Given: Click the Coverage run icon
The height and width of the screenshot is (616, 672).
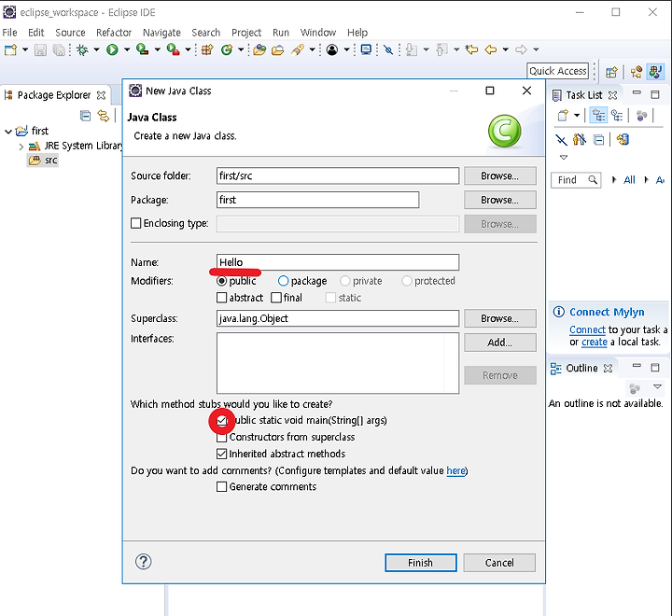Looking at the screenshot, I should pyautogui.click(x=142, y=49).
